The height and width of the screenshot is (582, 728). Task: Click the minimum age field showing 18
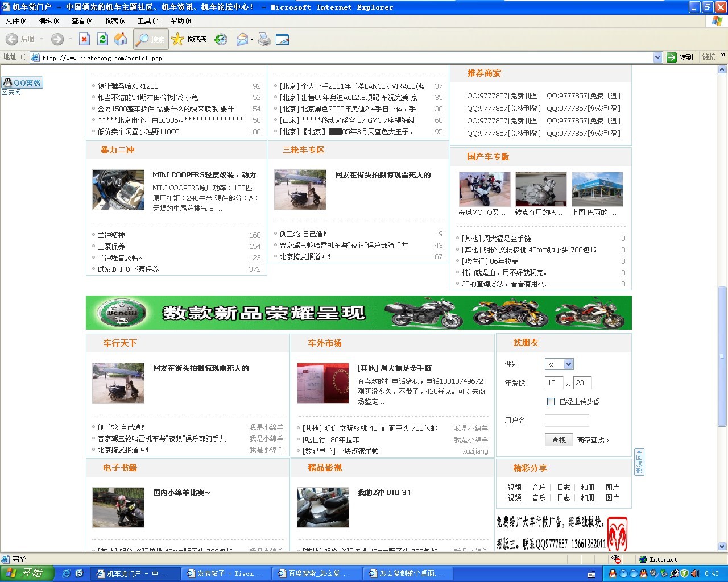553,383
